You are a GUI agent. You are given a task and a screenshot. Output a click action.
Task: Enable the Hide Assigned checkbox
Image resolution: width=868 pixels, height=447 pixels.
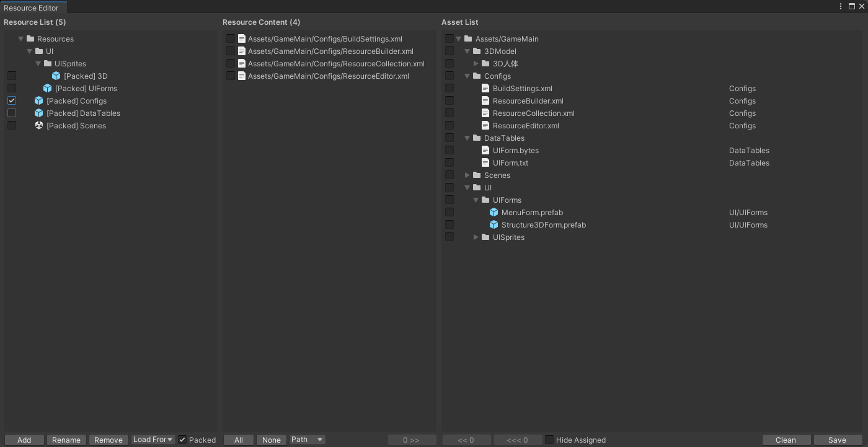click(549, 440)
